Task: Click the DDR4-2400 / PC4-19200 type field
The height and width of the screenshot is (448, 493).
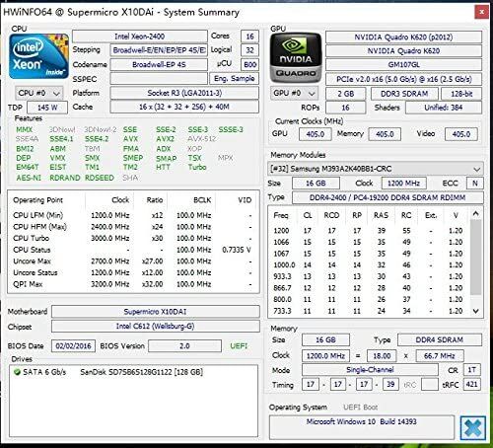Action: (x=387, y=197)
